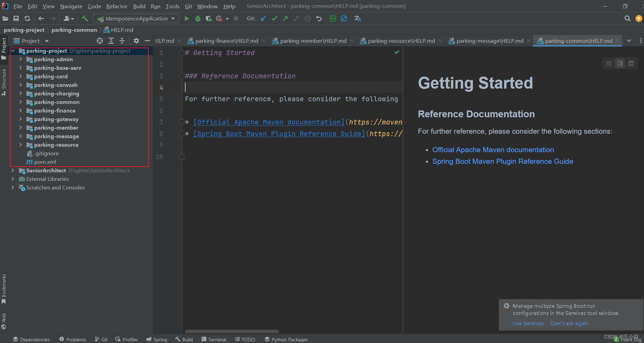This screenshot has height=343, width=644.
Task: Open the Refactor menu
Action: tap(117, 6)
